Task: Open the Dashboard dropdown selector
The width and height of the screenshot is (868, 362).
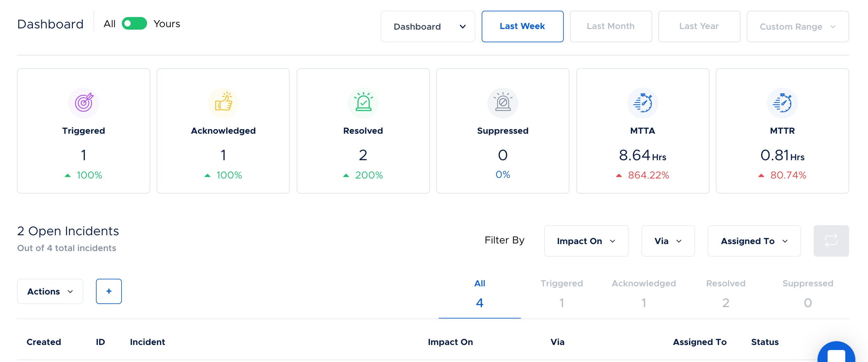Action: (428, 26)
